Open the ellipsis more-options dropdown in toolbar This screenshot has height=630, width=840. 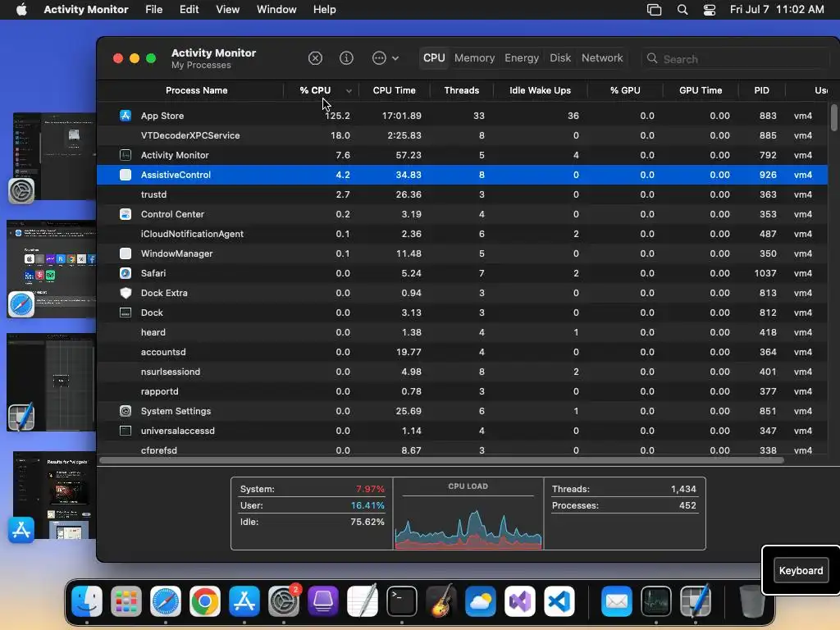click(386, 58)
